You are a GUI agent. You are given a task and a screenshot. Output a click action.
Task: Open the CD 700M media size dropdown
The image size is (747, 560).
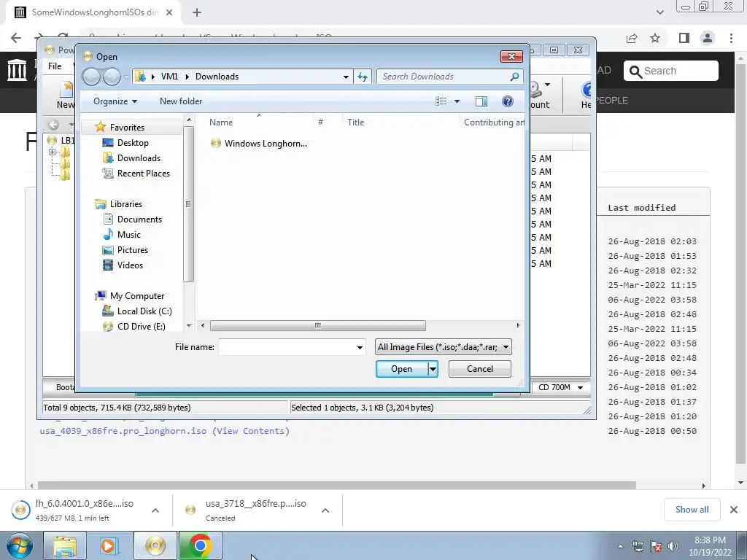(560, 387)
